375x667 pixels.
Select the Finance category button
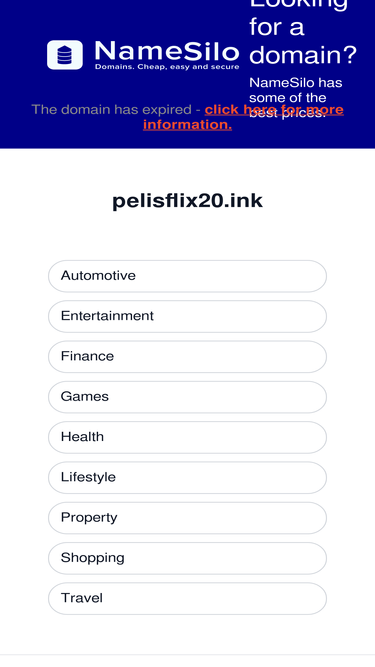(x=188, y=357)
